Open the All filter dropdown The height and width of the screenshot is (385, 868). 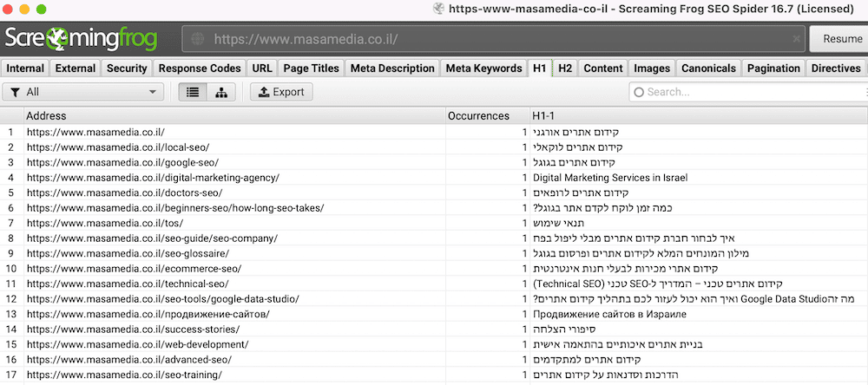[x=83, y=93]
